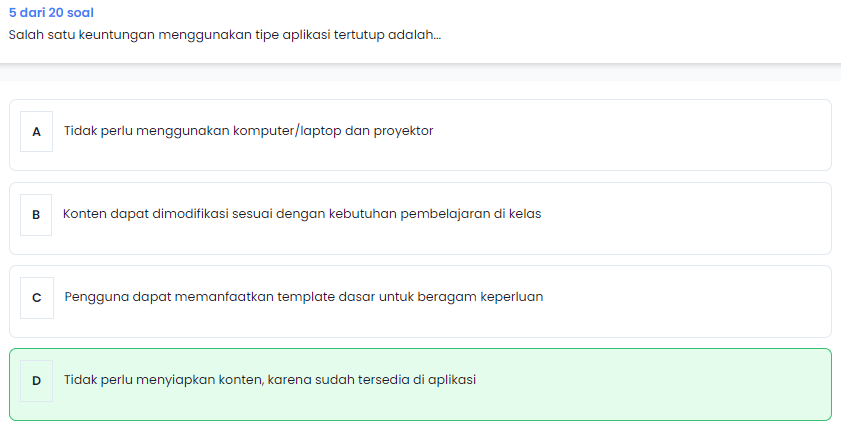The height and width of the screenshot is (434, 841).
Task: Click the letter D option box
Action: click(x=36, y=381)
